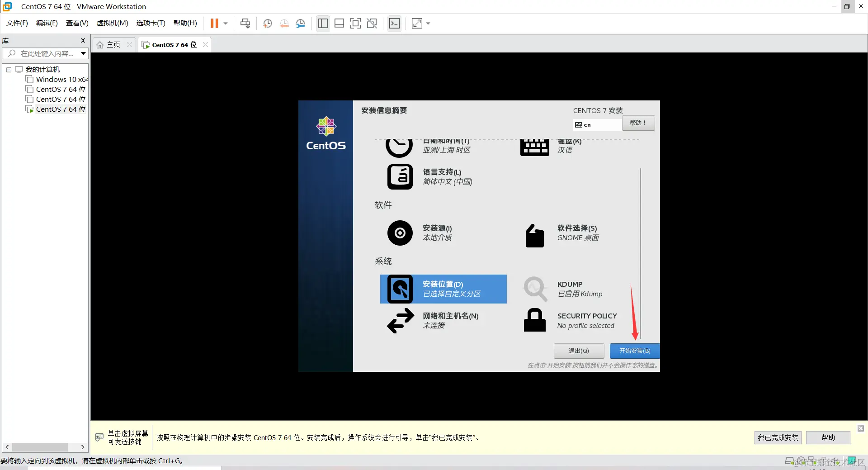Image resolution: width=868 pixels, height=470 pixels.
Task: Select the running CentOS 7 64 位 VM
Action: (x=61, y=109)
